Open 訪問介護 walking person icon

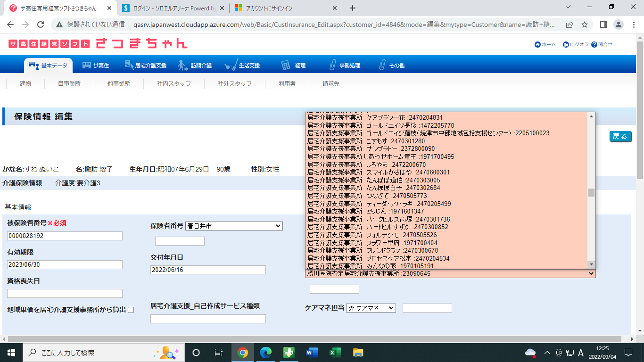click(183, 65)
